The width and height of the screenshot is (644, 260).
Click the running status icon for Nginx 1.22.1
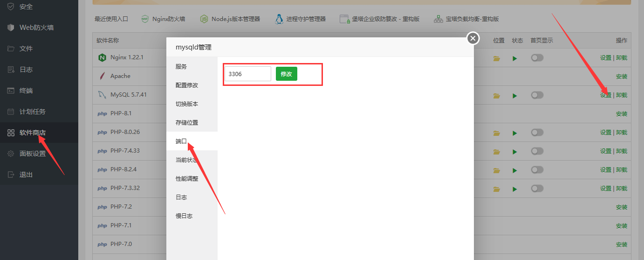click(x=515, y=58)
